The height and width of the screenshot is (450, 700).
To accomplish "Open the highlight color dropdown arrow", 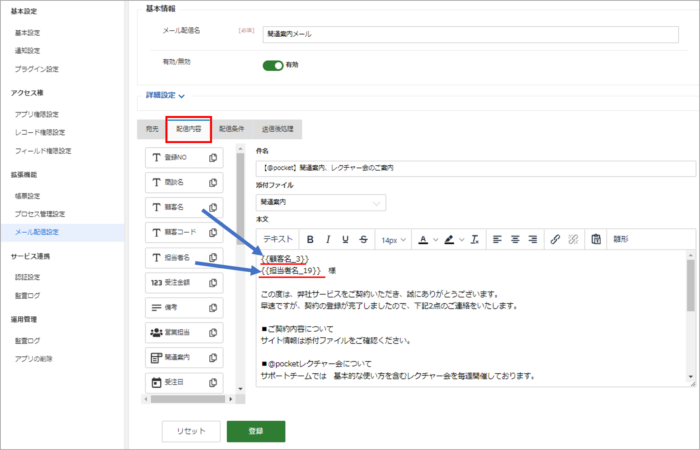I will (462, 240).
